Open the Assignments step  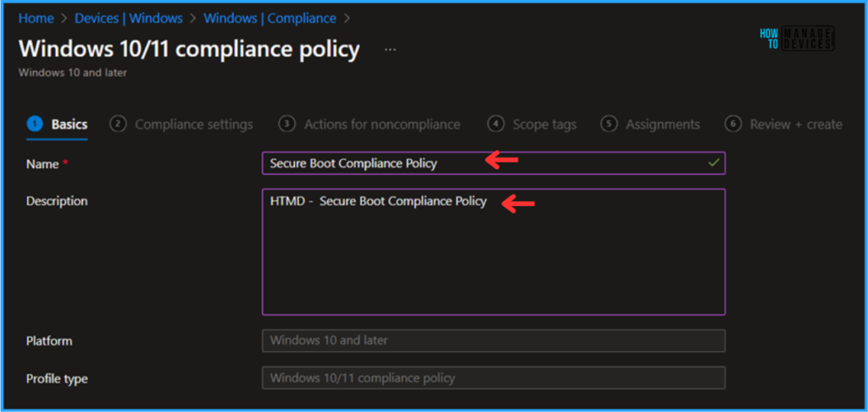tap(650, 125)
